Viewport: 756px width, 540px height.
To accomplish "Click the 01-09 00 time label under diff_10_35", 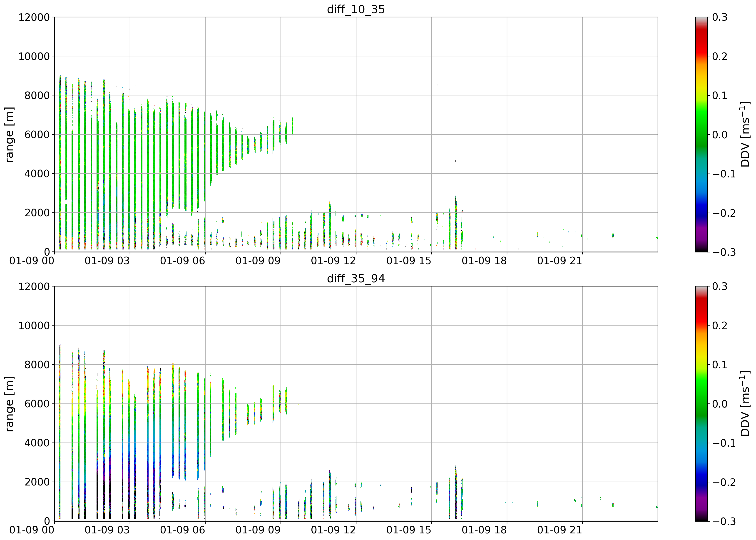I will coord(32,261).
